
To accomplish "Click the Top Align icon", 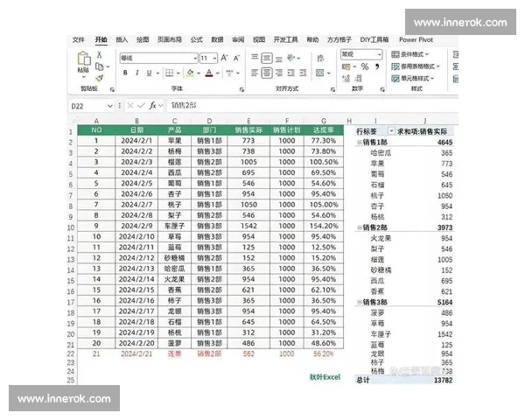I will pyautogui.click(x=255, y=58).
